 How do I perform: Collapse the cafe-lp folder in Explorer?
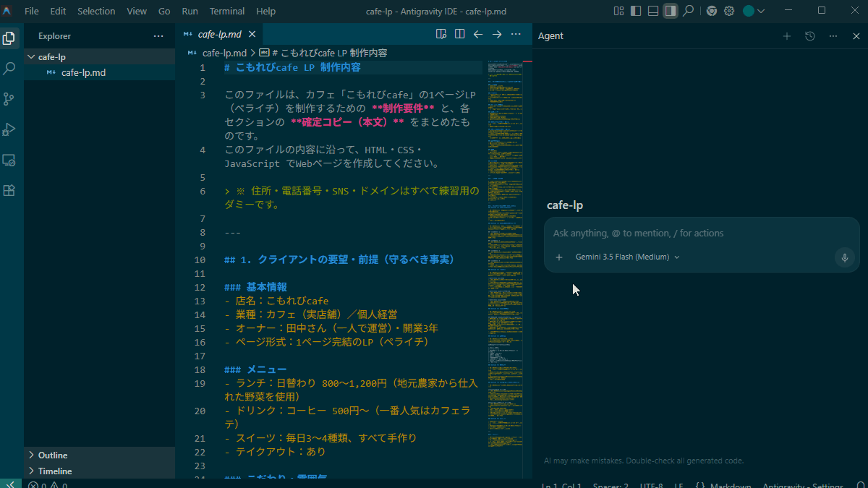(x=99, y=57)
